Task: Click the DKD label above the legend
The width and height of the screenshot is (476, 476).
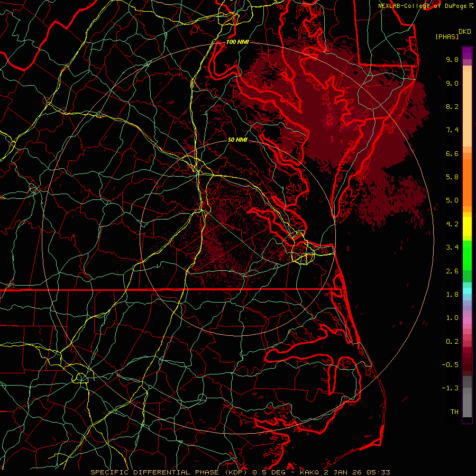Action: pyautogui.click(x=464, y=32)
